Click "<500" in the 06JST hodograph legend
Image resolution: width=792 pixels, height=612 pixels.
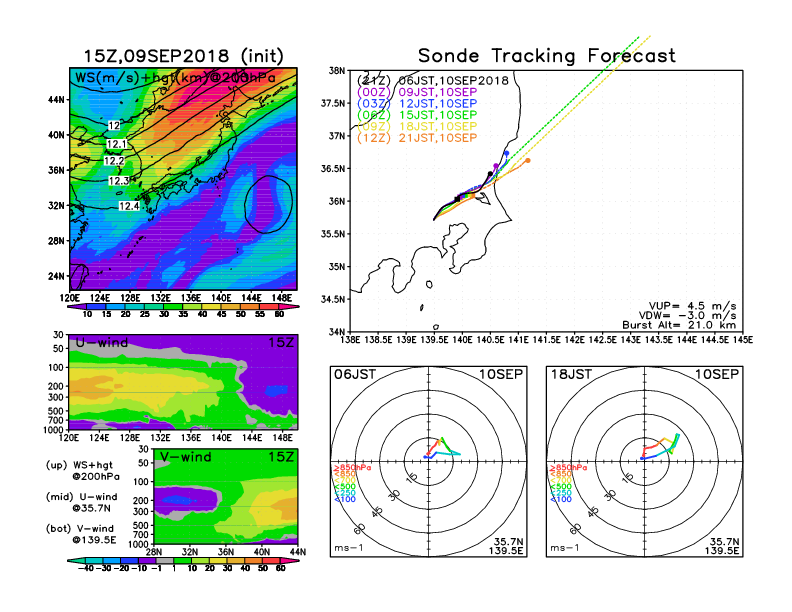[344, 487]
